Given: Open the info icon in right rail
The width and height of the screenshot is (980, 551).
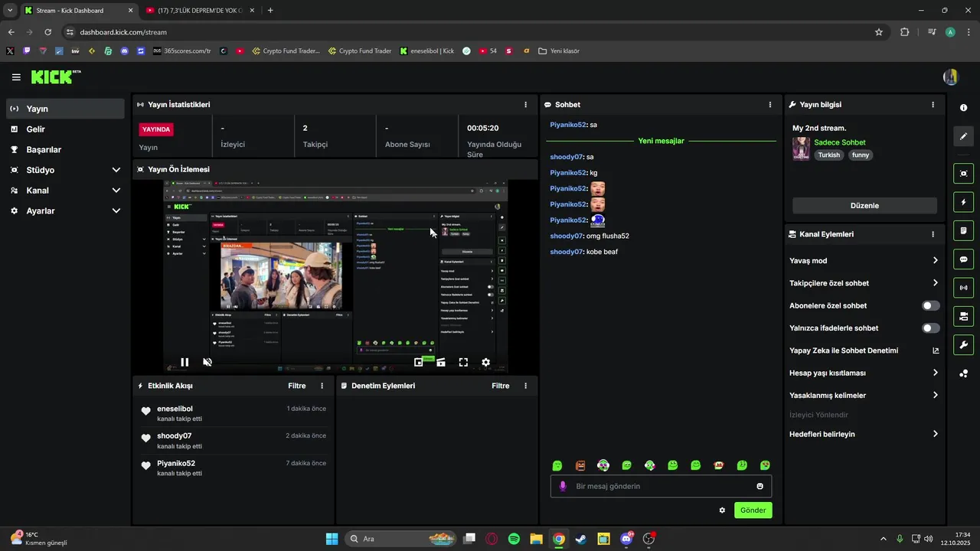Looking at the screenshot, I should tap(963, 108).
